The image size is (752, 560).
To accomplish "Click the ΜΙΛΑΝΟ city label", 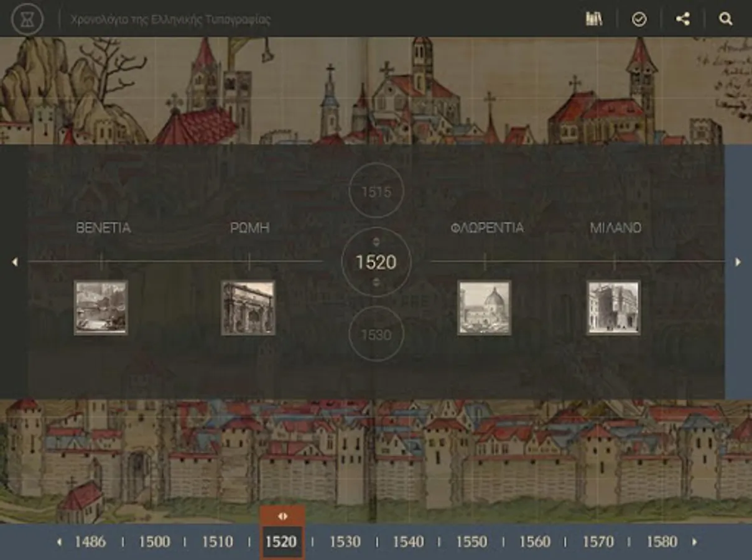I will (615, 228).
